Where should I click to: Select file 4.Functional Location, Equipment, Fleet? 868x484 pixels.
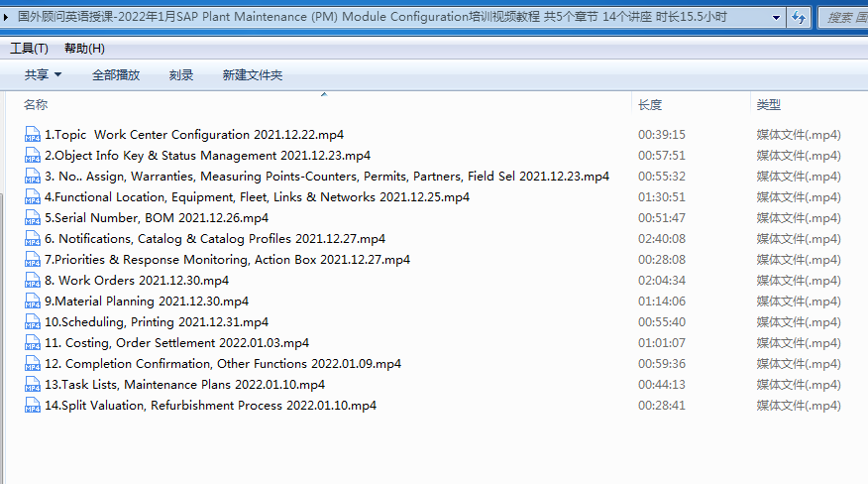[x=257, y=197]
